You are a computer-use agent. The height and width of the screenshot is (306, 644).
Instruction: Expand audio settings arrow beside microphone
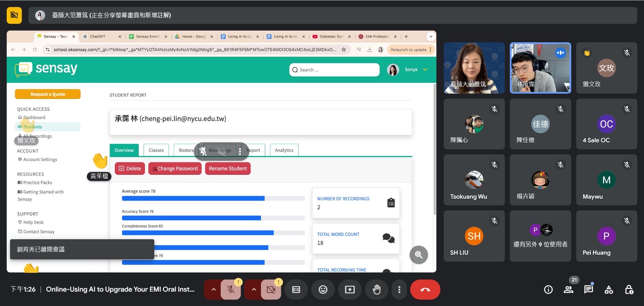(213, 290)
